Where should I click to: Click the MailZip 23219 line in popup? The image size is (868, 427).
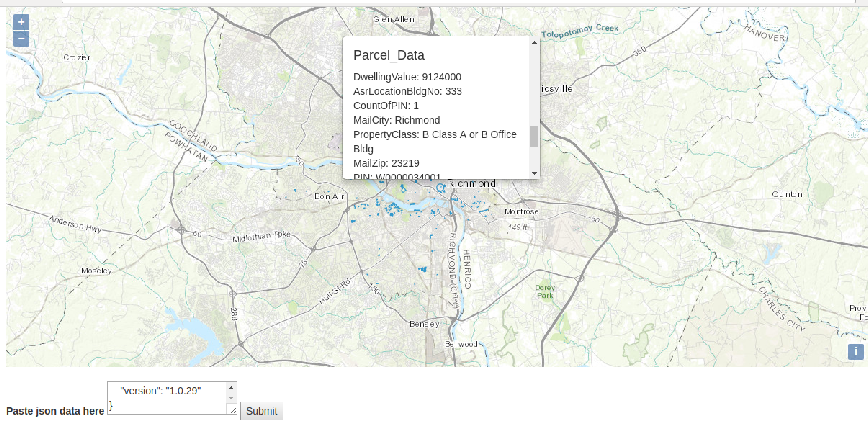coord(386,163)
